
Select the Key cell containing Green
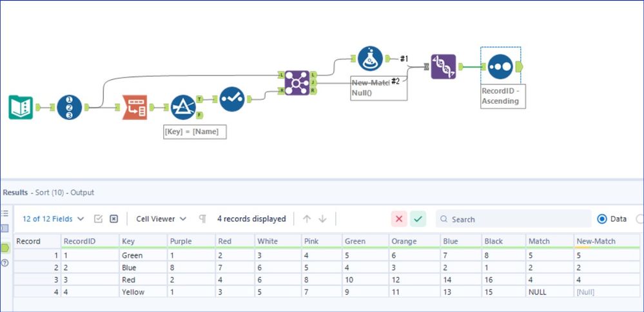tap(143, 255)
